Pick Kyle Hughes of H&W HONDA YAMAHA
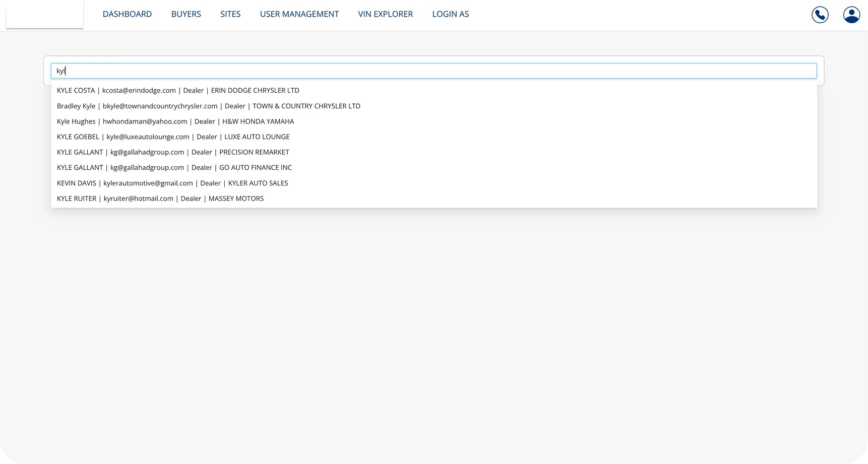The image size is (868, 464). 175,121
